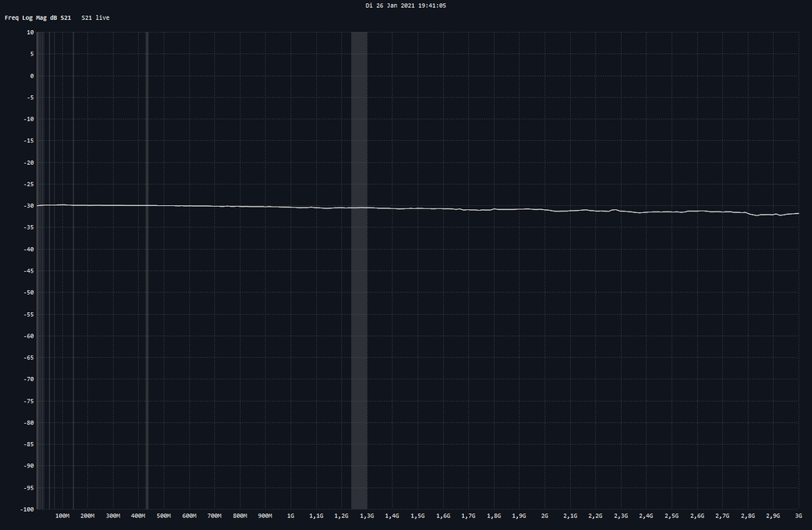Viewport: 812px width, 530px height.
Task: Click the '-100' dB y-axis label
Action: pyautogui.click(x=27, y=509)
